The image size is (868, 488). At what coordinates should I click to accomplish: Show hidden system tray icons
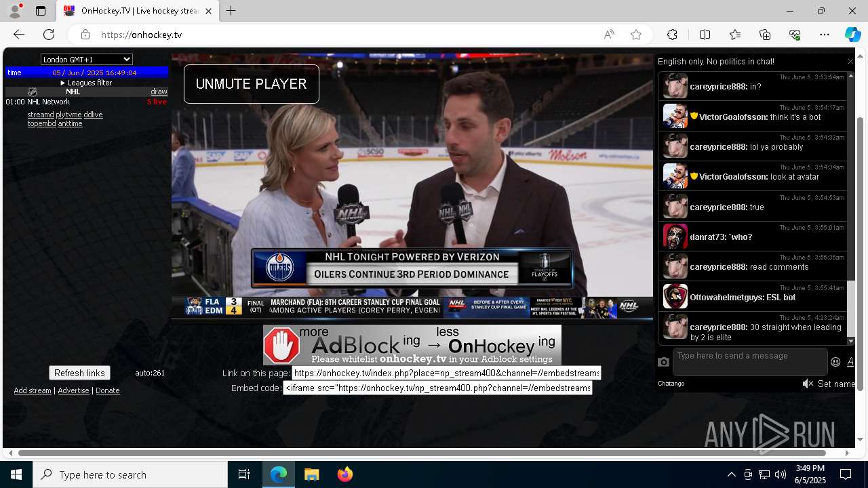pos(731,474)
